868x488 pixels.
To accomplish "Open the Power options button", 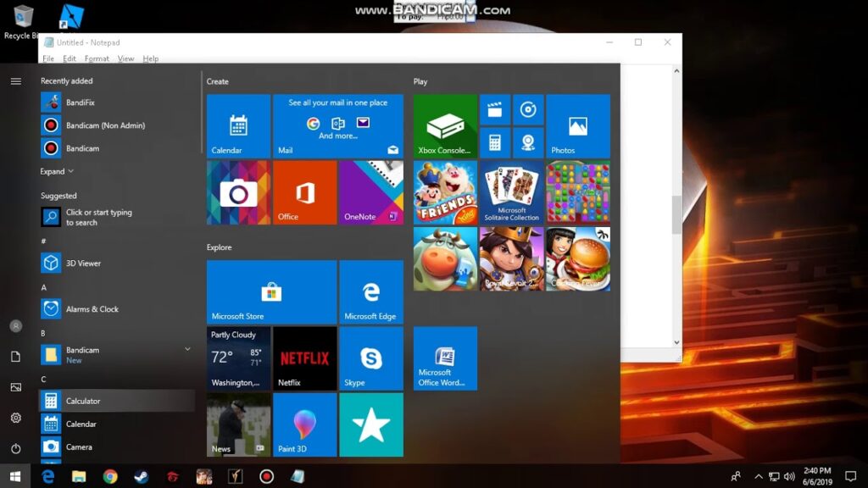I will tap(15, 448).
